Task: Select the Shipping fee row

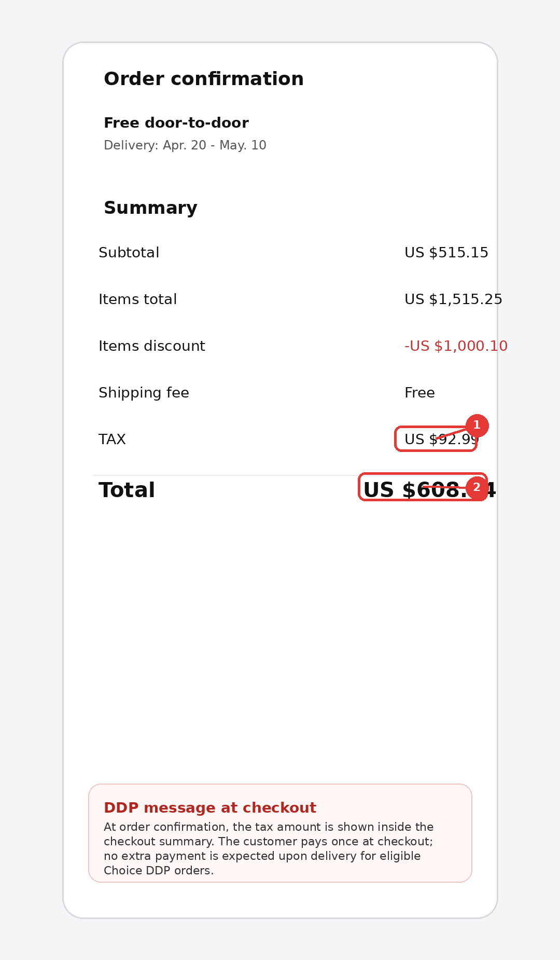Action: click(144, 393)
